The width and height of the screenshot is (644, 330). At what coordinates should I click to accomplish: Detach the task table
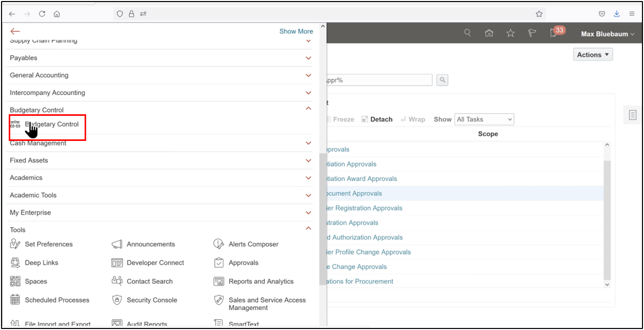(377, 119)
